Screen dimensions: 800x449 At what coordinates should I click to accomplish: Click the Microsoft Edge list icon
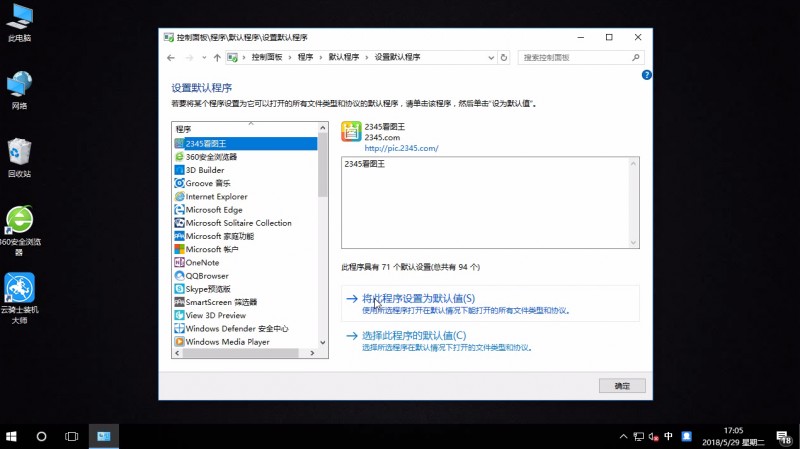(179, 210)
